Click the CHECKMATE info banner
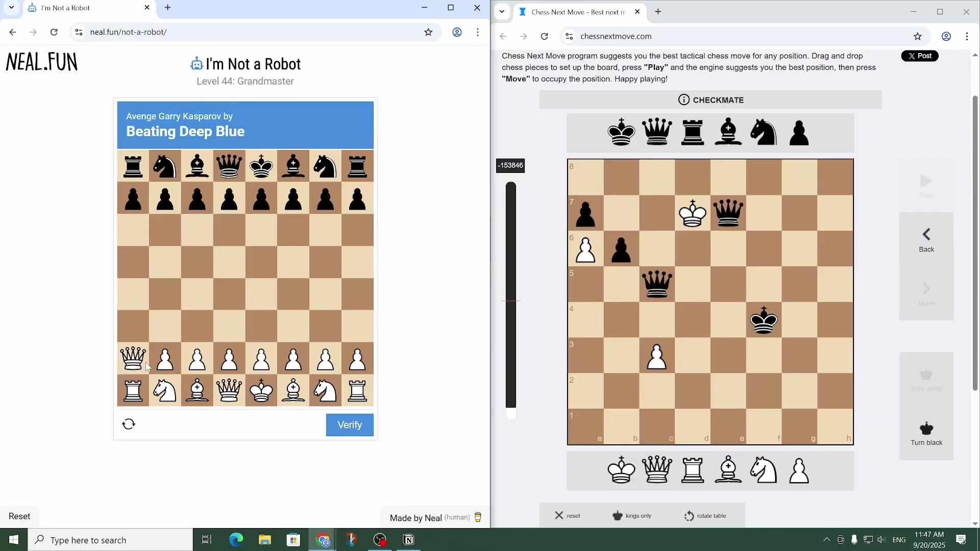980x551 pixels. [710, 100]
